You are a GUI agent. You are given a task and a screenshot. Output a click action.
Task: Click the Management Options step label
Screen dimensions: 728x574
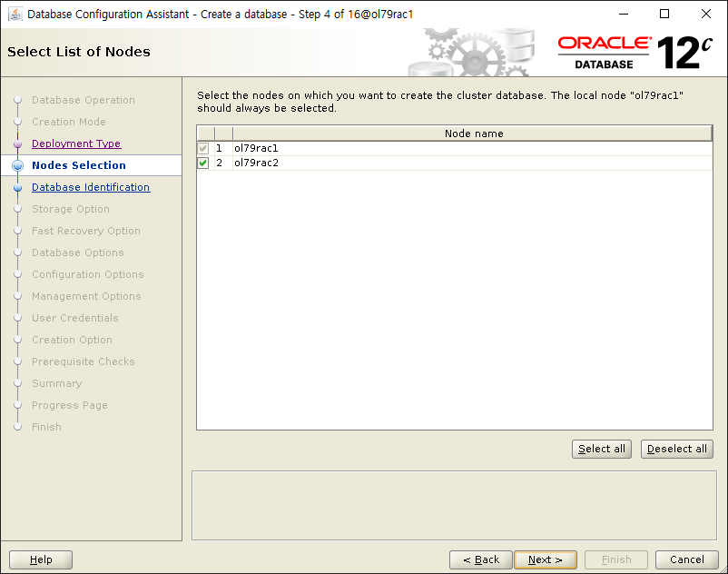coord(86,296)
